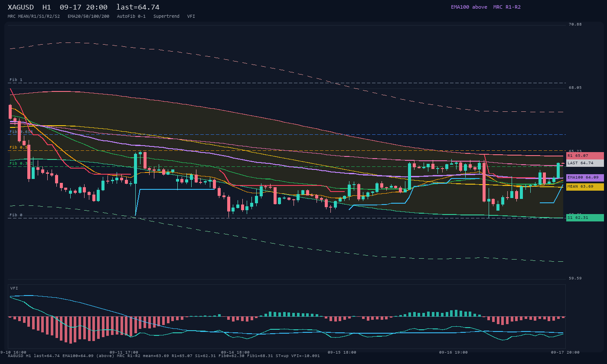
Task: Click the "Fib 0.382" level label
Action: click(x=21, y=163)
